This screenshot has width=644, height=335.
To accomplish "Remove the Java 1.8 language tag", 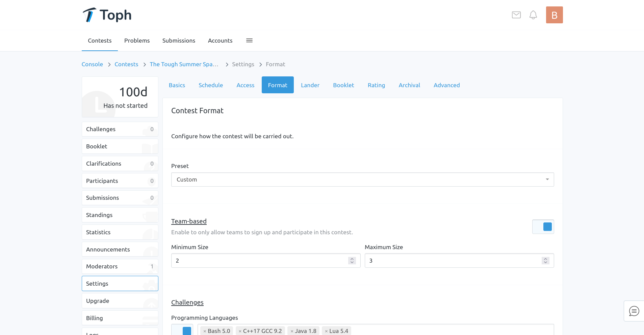I will pos(292,331).
